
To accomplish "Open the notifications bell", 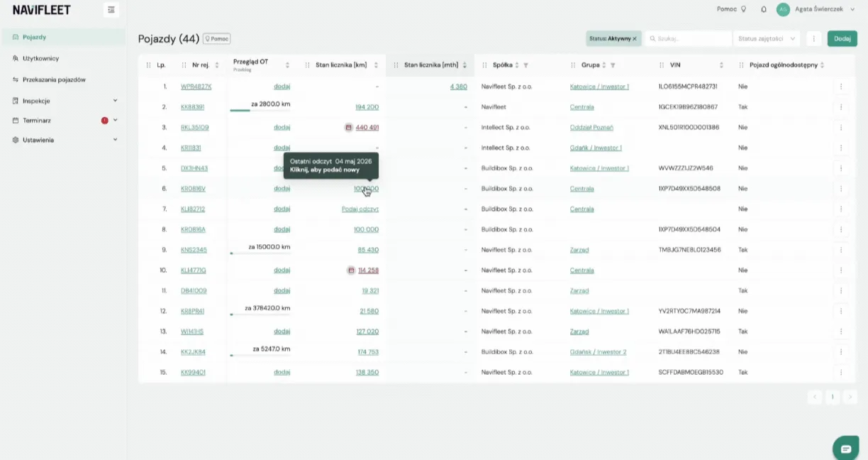I will pyautogui.click(x=764, y=9).
